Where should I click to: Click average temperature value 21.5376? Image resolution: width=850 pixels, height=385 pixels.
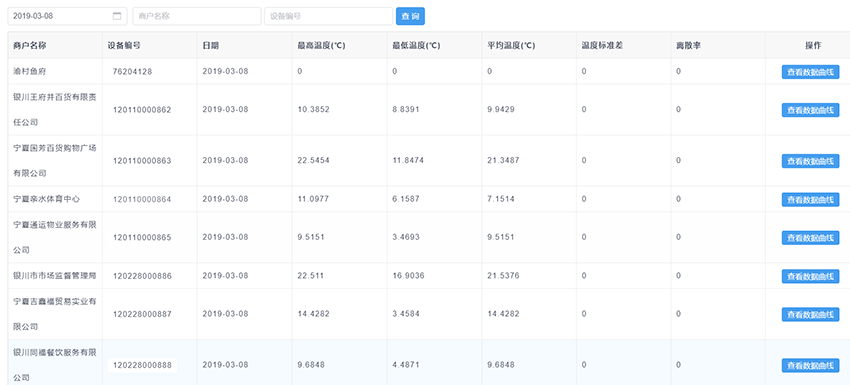pyautogui.click(x=503, y=276)
